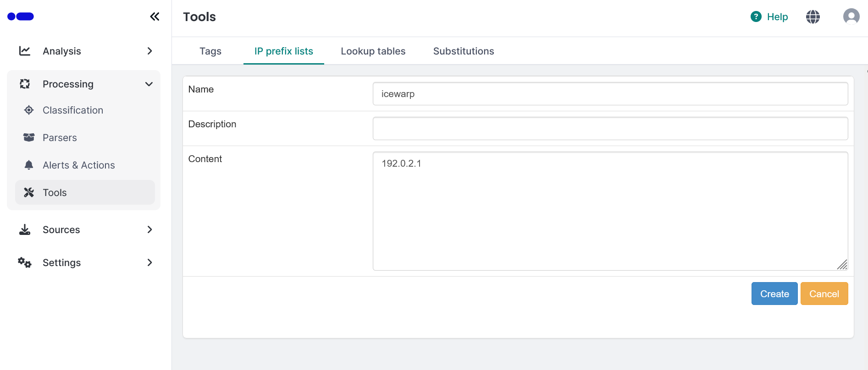Click the Settings menu label
This screenshot has height=370, width=868.
[62, 262]
